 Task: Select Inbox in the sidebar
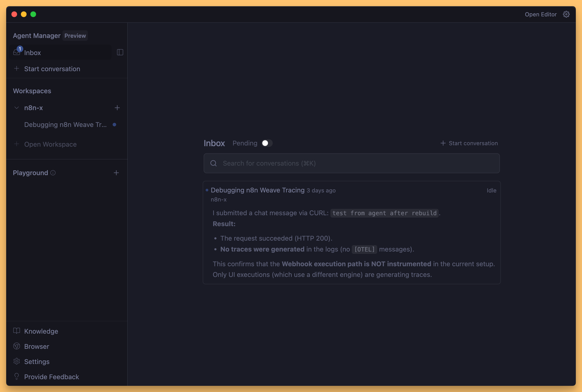33,52
